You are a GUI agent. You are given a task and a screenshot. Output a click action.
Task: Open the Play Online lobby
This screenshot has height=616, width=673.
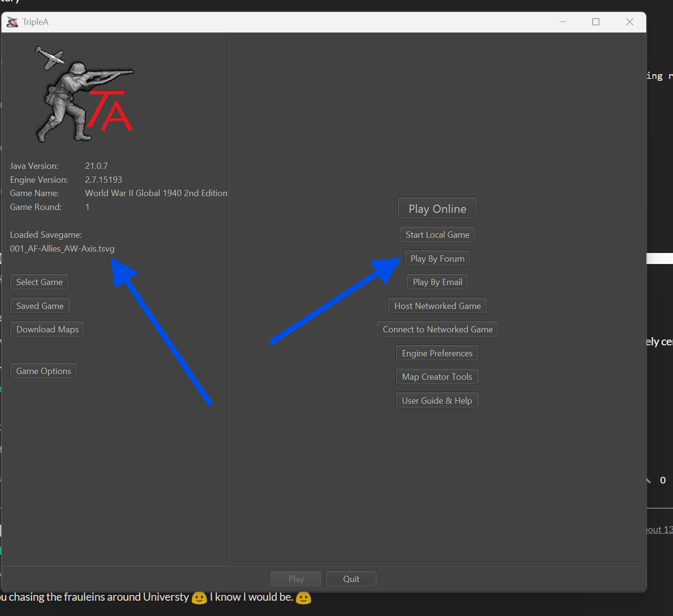point(437,209)
